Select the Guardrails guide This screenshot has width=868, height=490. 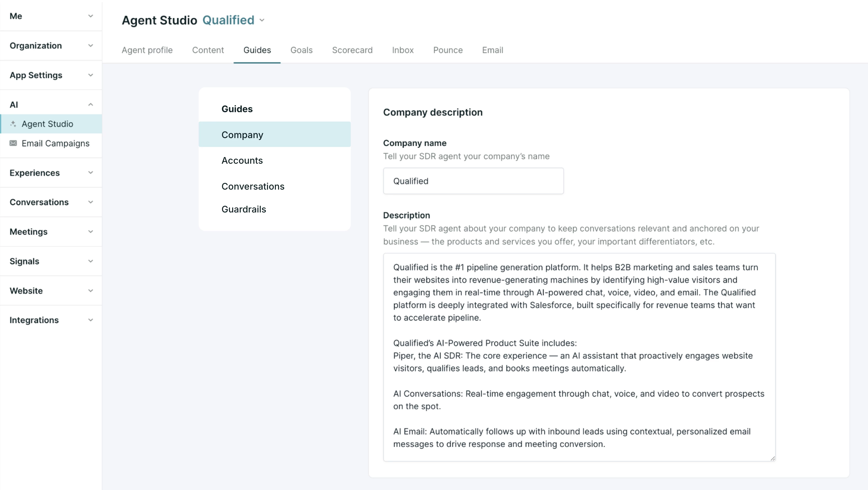click(274, 209)
